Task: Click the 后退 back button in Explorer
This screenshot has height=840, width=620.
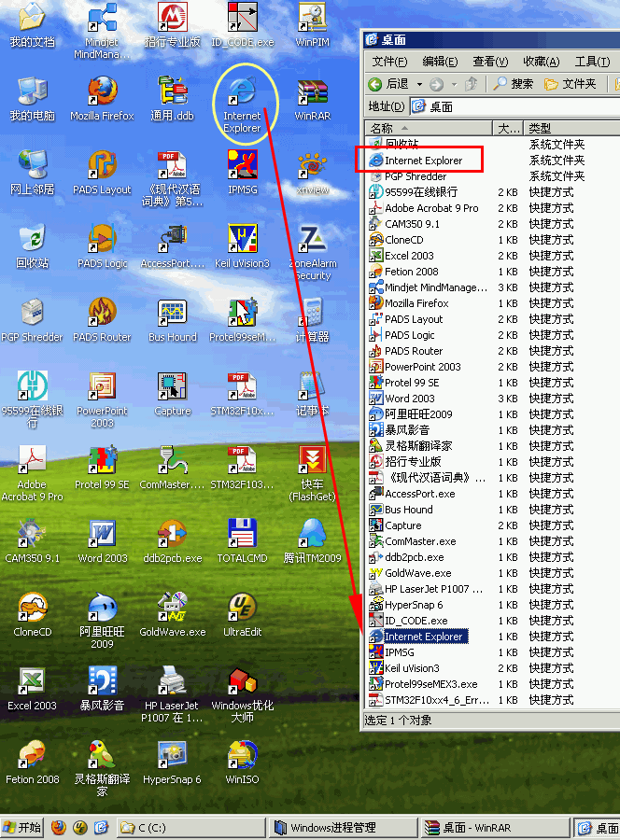Action: pyautogui.click(x=389, y=84)
